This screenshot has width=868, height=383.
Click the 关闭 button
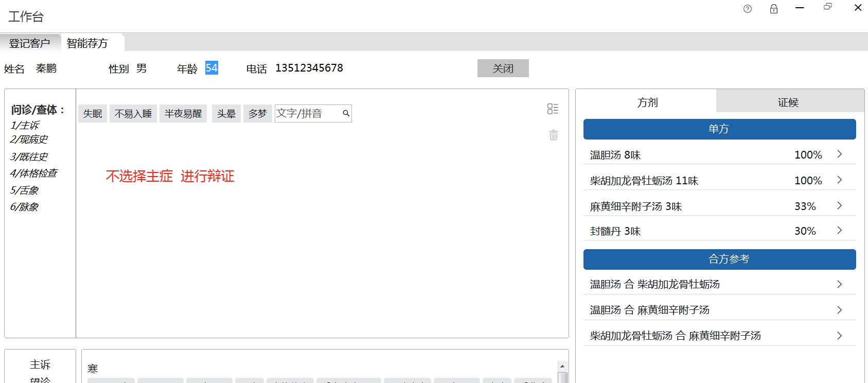point(503,68)
